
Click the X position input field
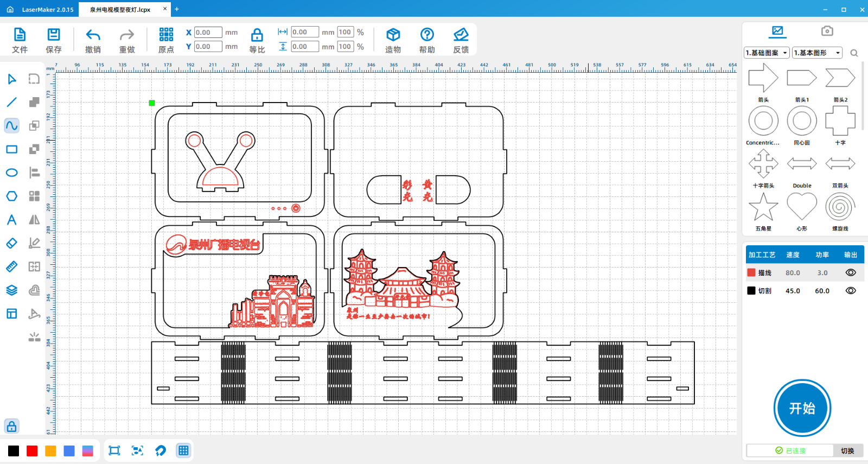point(208,33)
